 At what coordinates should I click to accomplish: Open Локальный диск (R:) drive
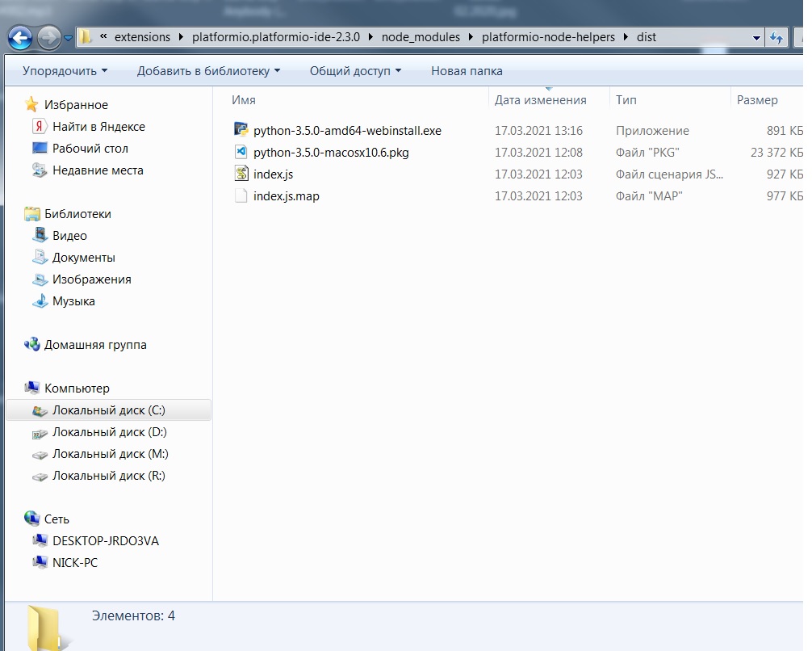pos(109,475)
